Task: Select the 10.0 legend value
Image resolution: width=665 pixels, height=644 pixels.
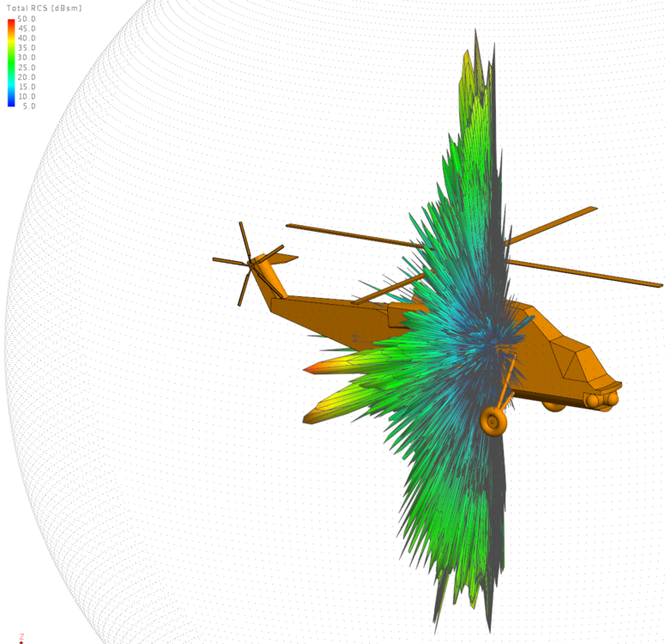Action: tap(27, 96)
